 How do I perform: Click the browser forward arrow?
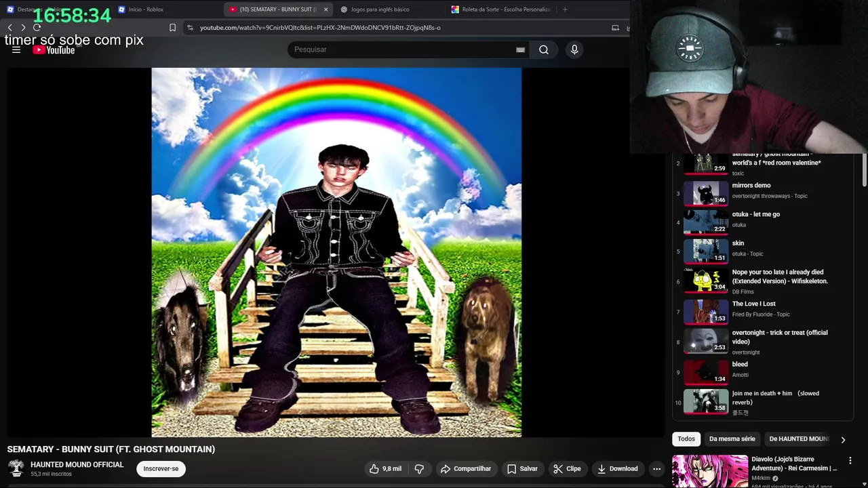coord(23,28)
